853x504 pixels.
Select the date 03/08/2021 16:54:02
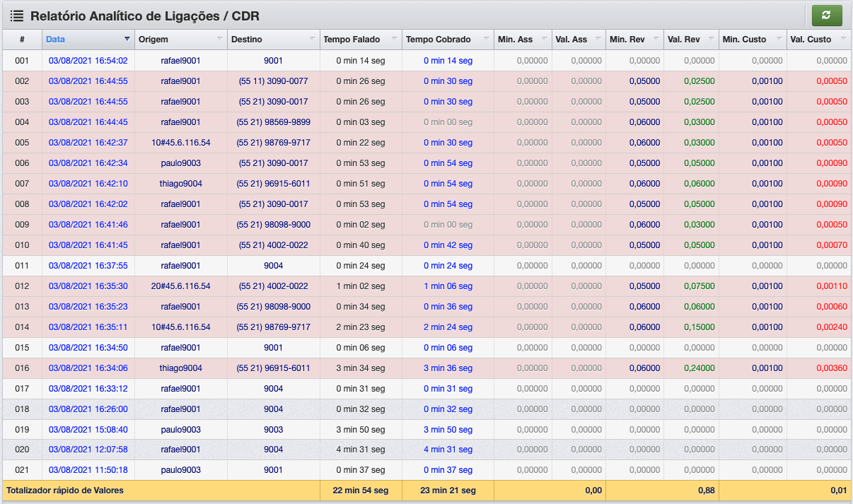(88, 61)
